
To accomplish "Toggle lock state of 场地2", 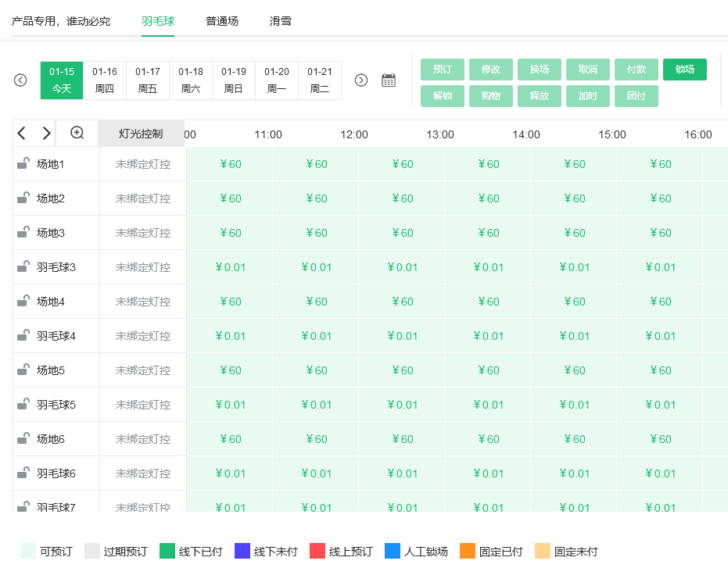I will (23, 198).
